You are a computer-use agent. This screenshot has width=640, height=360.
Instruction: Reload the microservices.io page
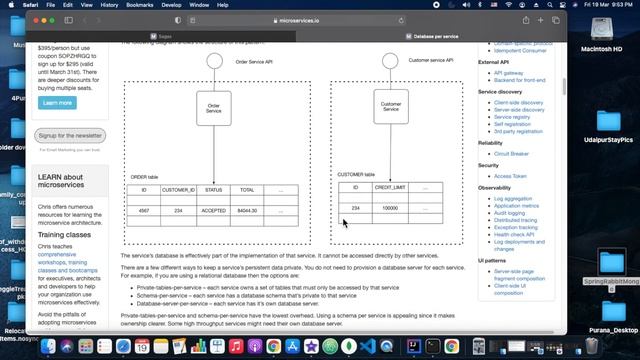point(401,20)
